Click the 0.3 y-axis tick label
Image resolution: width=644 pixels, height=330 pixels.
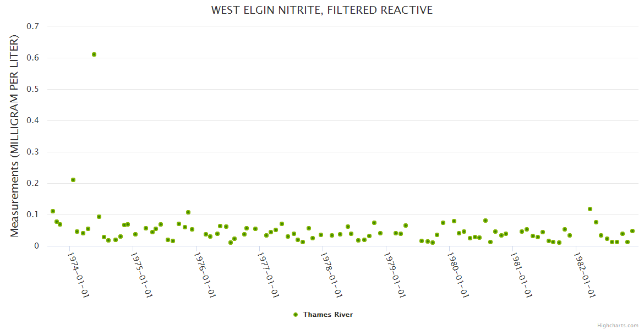coord(33,152)
